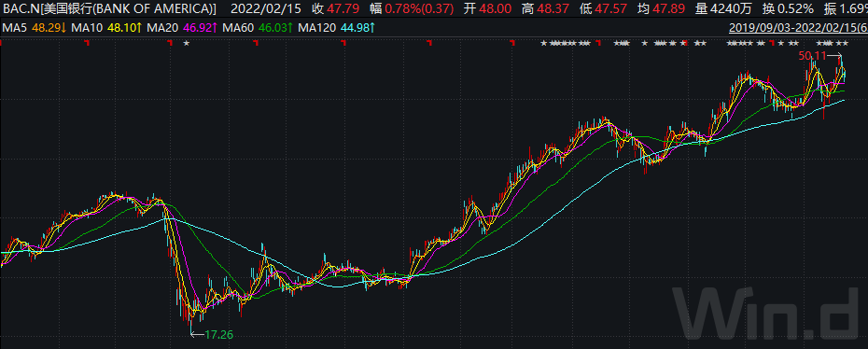Screen dimensions: 868x349
Task: Click the volume value 4240万
Action: (730, 8)
